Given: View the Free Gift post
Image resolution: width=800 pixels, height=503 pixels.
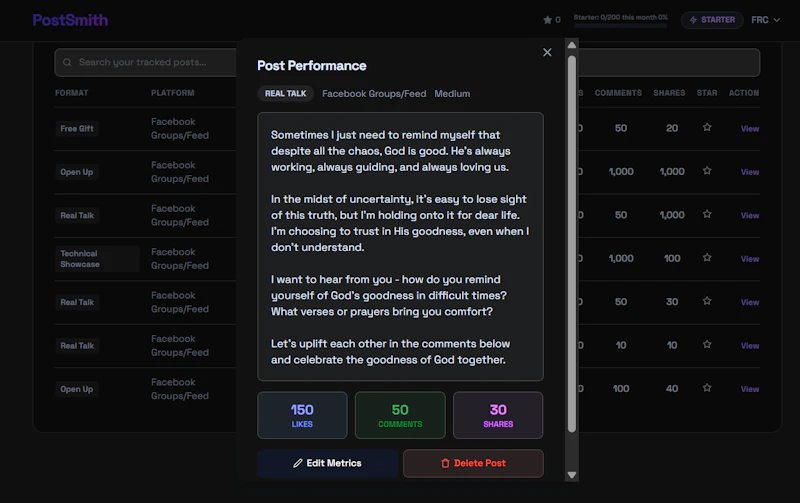Looking at the screenshot, I should pyautogui.click(x=749, y=129).
